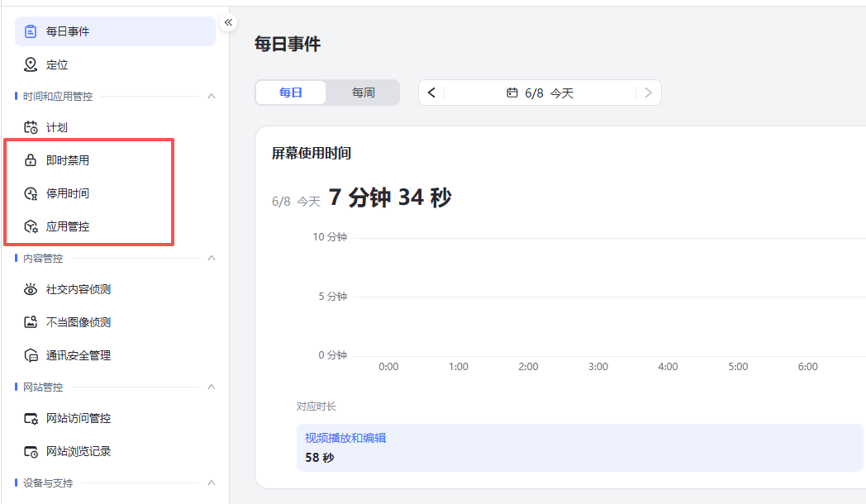Click the 应用管控 cube icon

tap(31, 226)
